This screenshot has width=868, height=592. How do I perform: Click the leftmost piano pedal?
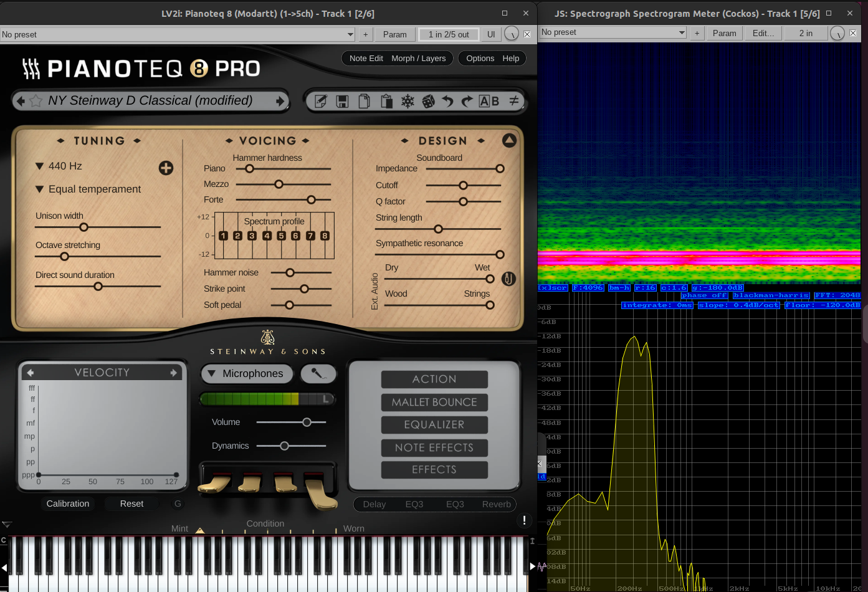coord(216,484)
